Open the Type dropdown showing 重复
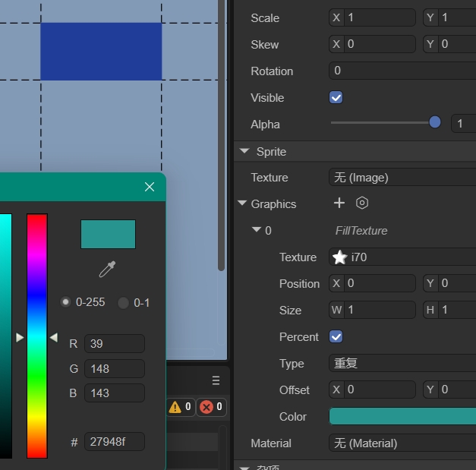476x470 pixels. coord(402,364)
